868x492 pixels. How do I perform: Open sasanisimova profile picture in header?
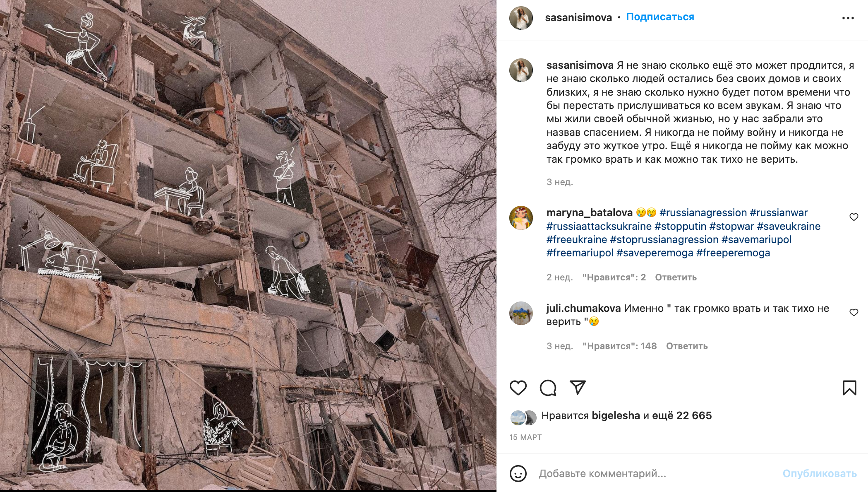[521, 18]
